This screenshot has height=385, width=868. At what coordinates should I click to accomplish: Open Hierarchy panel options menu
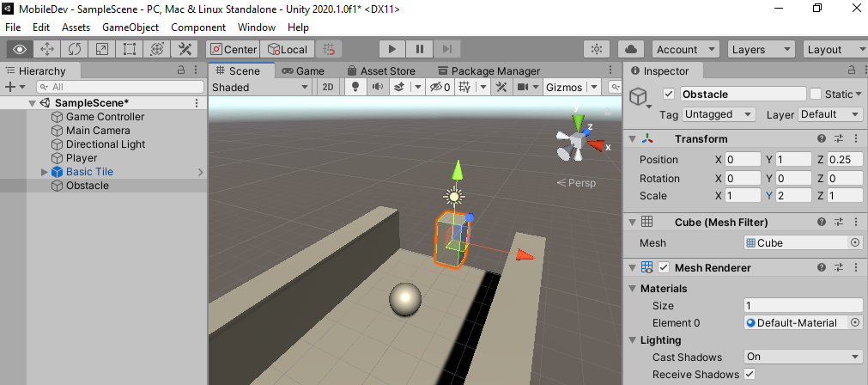coord(196,70)
